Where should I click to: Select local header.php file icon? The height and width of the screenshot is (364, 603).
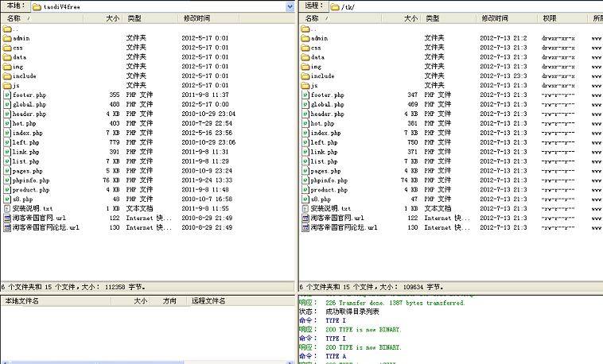[x=7, y=114]
